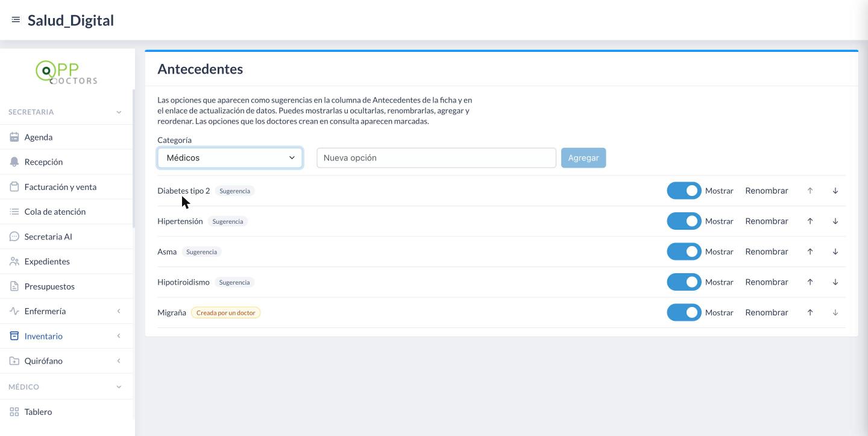This screenshot has height=436, width=868.
Task: Click the Agenda calendar icon
Action: coord(14,137)
